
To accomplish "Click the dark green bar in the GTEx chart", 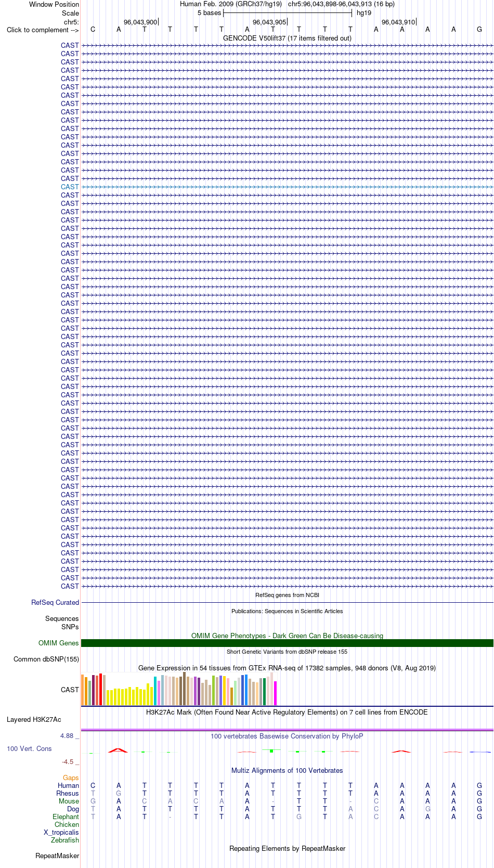I will tap(264, 691).
